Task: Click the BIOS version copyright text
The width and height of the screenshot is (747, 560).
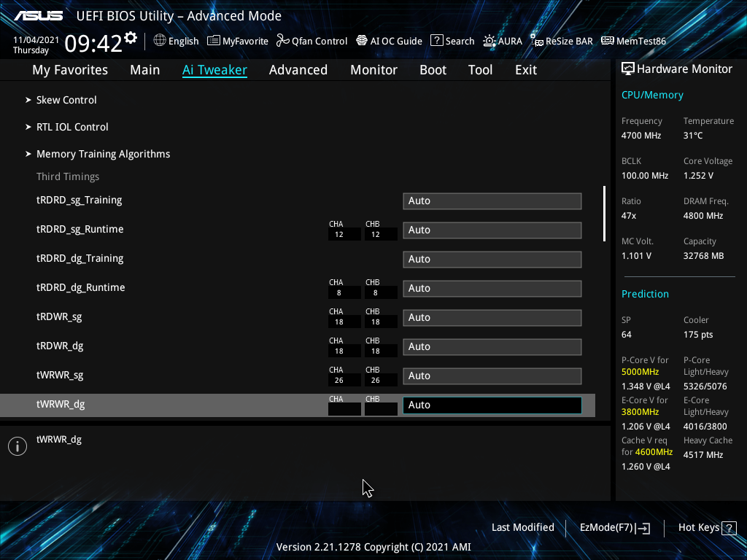Action: [373, 547]
